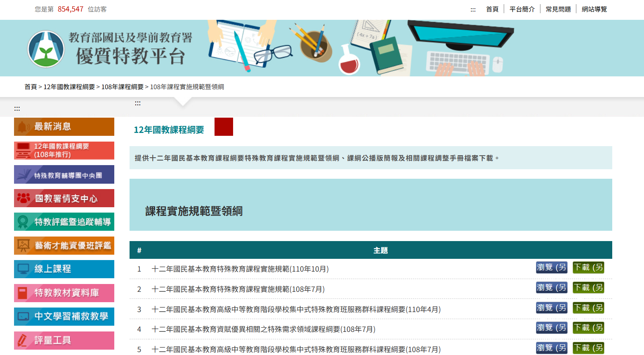Click 瀏覽 on row 3 服務群科課程綱要
Viewport: 644px width, 355px height.
click(x=552, y=308)
